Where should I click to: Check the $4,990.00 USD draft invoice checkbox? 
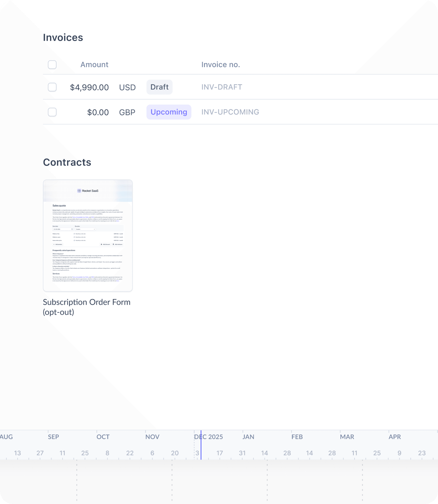(52, 87)
